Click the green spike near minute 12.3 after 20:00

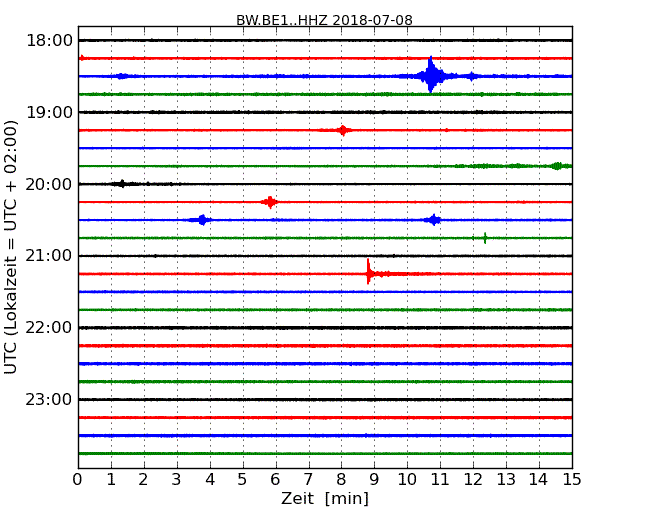click(x=485, y=238)
